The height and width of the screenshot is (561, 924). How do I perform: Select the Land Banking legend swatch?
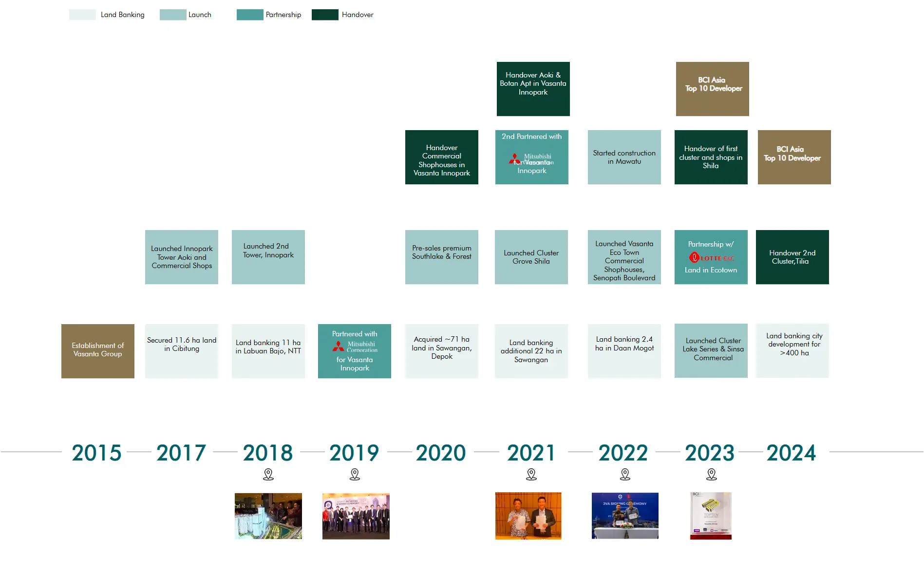(82, 15)
